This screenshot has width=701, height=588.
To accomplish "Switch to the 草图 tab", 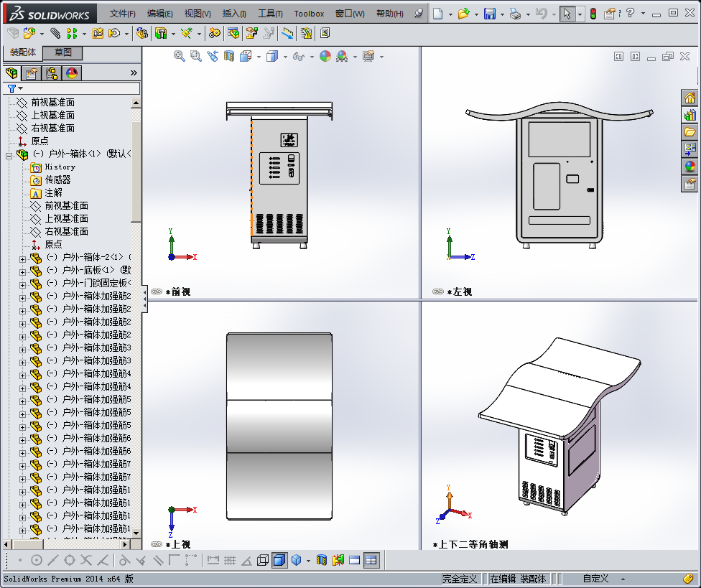I will click(62, 52).
